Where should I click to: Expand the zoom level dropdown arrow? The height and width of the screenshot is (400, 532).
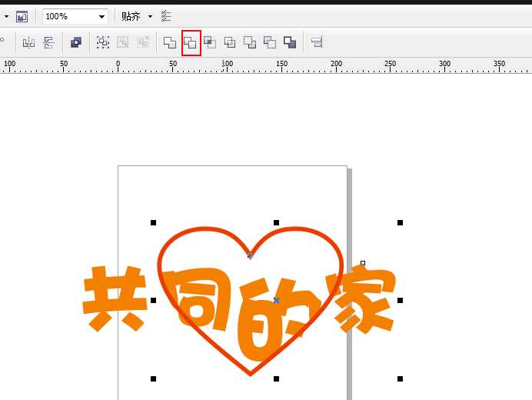click(x=101, y=17)
